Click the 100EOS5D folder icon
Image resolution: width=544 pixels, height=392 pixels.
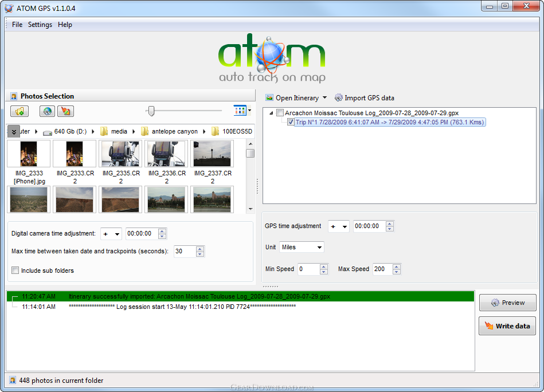click(215, 131)
